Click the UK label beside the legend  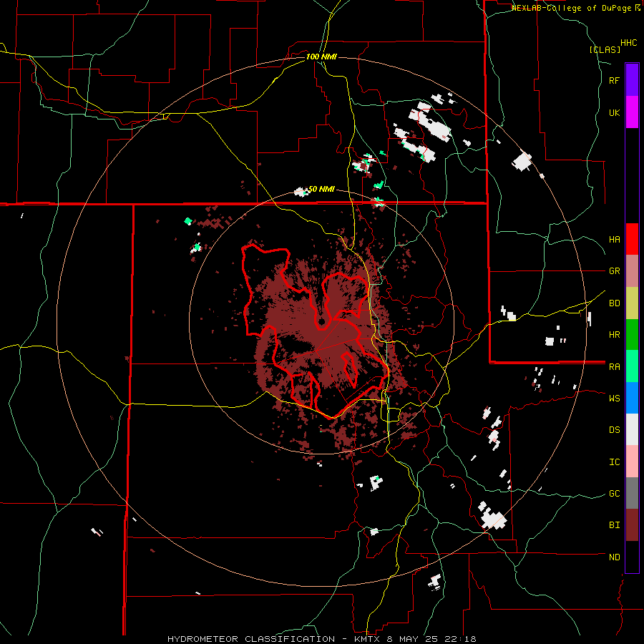pyautogui.click(x=614, y=112)
